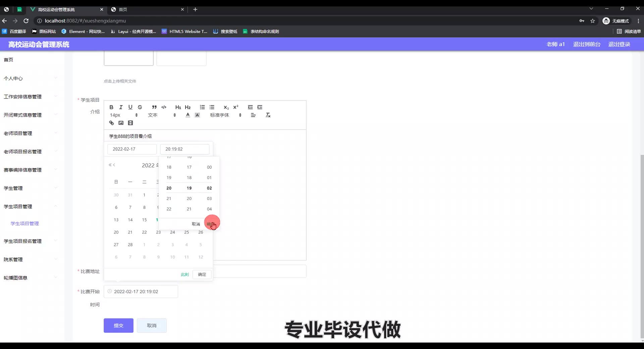Select second 03 in the time picker

[209, 199]
